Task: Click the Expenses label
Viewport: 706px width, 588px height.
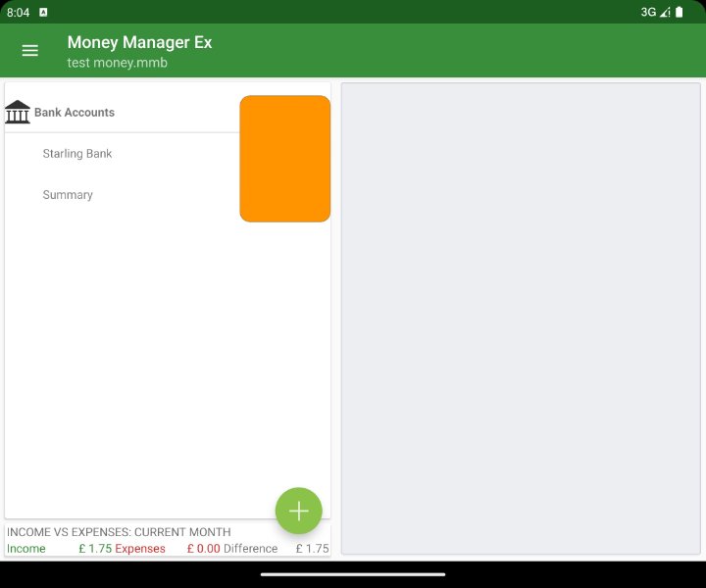Action: (x=140, y=549)
